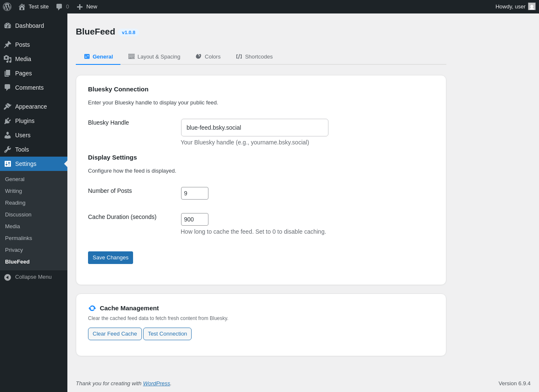Click the Test site home icon
539x392 pixels.
(22, 7)
